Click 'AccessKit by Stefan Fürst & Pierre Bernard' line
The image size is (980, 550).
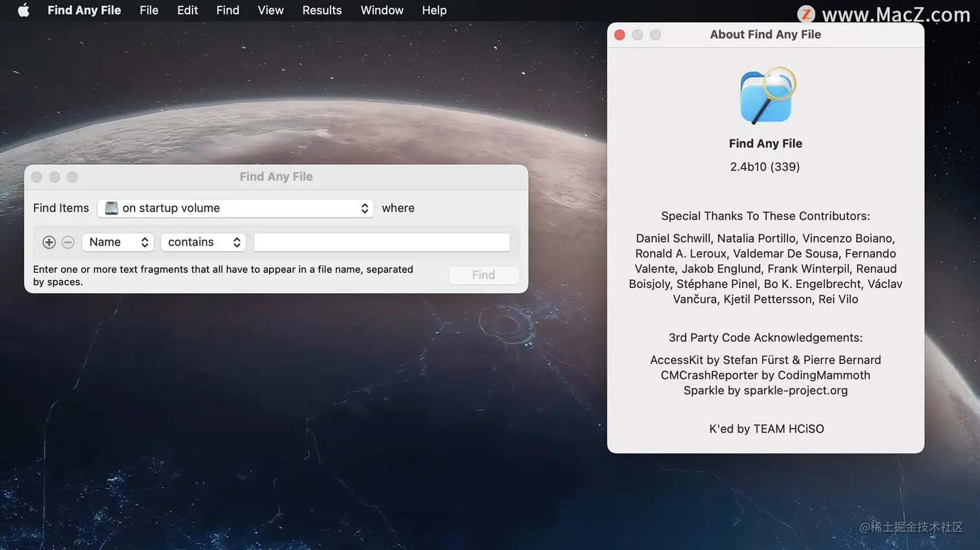click(765, 360)
